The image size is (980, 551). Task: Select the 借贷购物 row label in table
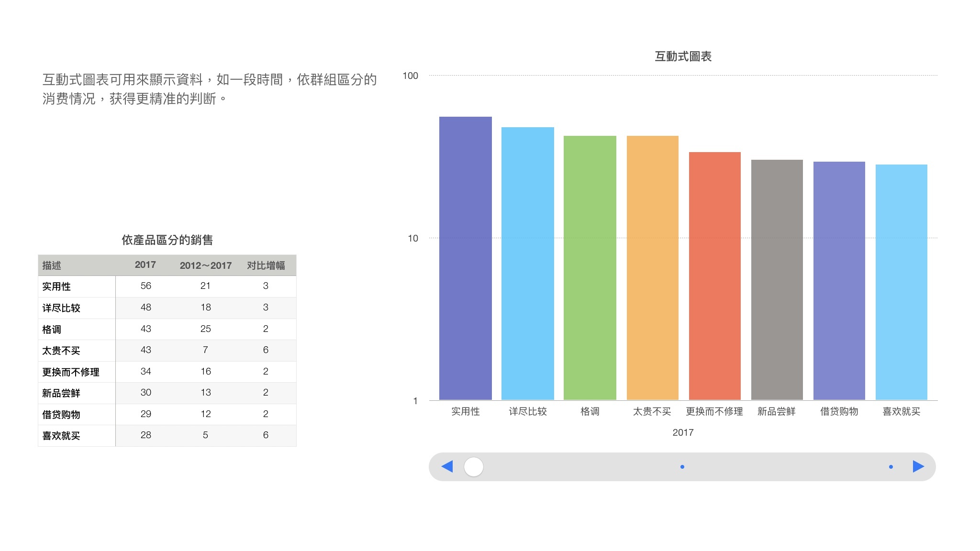[x=61, y=415]
